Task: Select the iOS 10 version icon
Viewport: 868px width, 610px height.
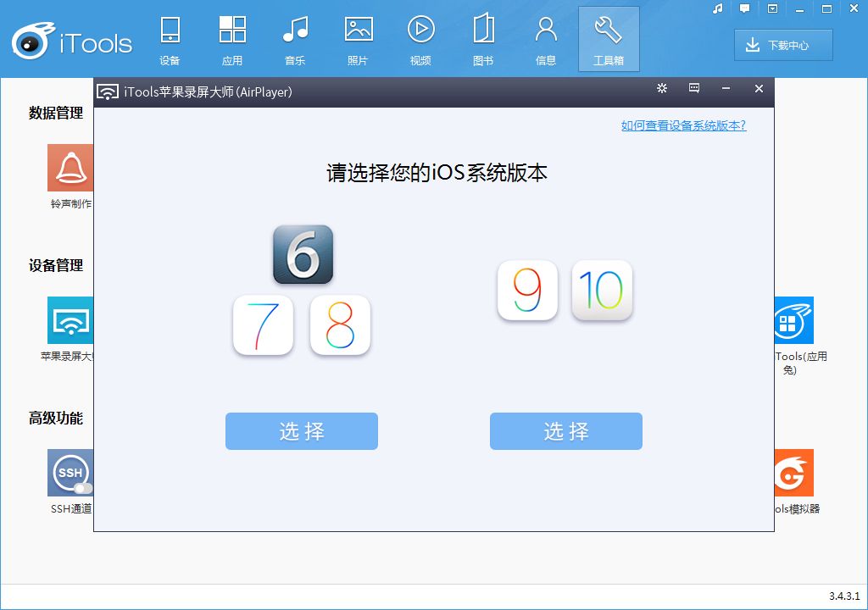Action: 602,291
